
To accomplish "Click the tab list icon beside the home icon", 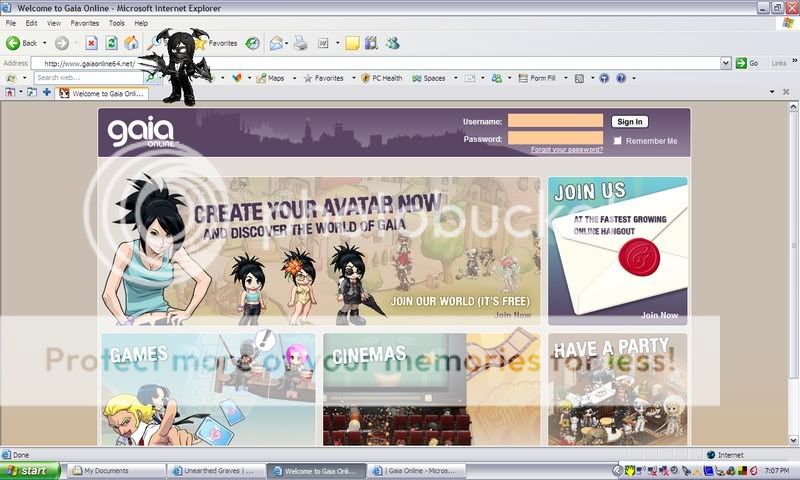I will point(32,92).
